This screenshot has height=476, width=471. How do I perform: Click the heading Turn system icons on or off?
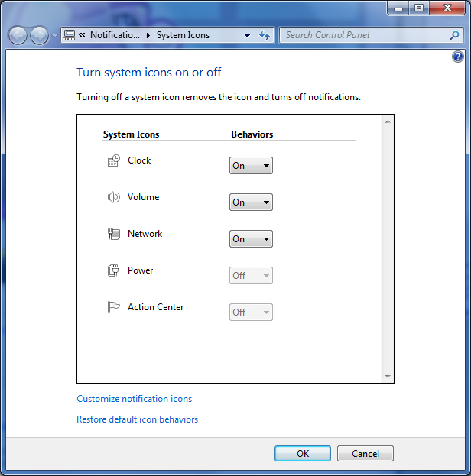click(x=149, y=73)
